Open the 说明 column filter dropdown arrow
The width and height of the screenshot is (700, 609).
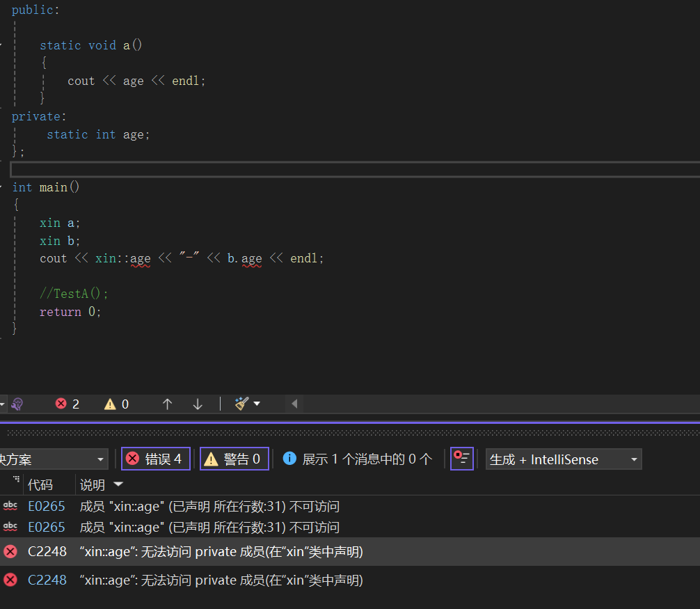point(118,484)
